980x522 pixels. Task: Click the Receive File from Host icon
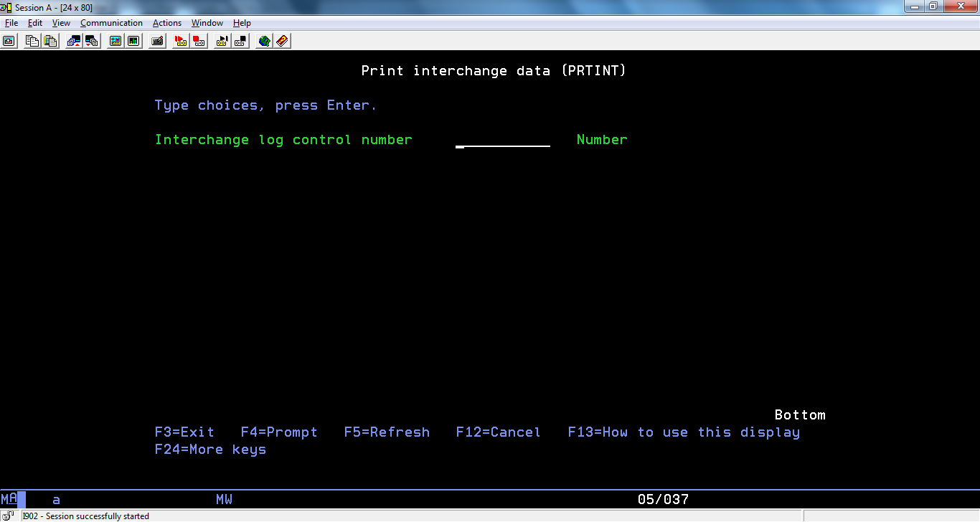(x=92, y=41)
